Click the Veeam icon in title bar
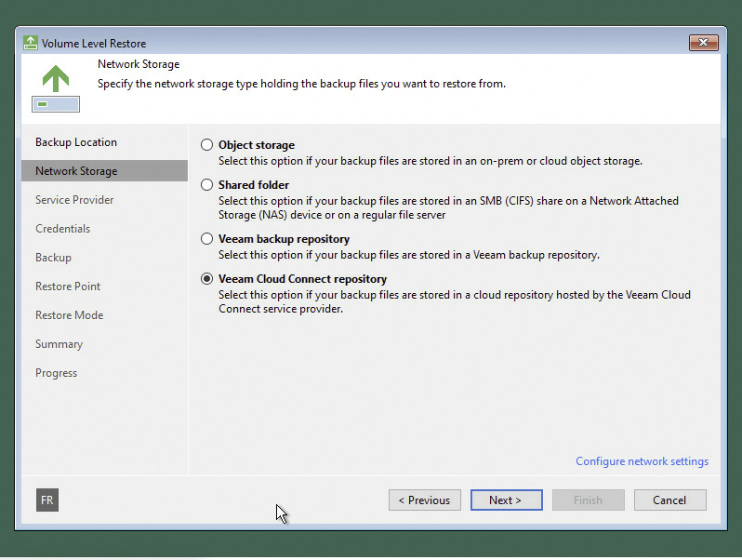This screenshot has height=560, width=742. click(31, 43)
